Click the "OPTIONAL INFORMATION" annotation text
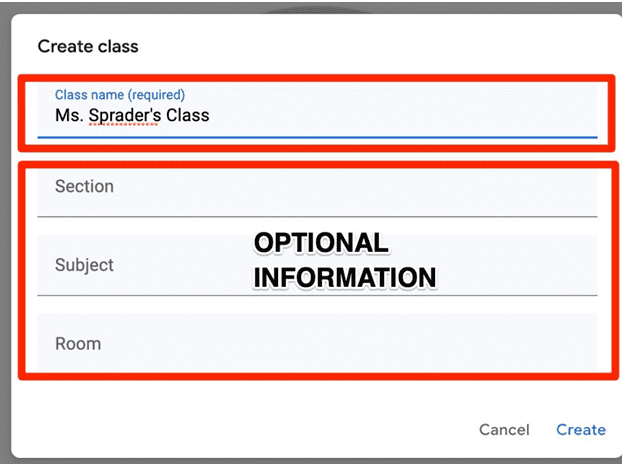Image resolution: width=622 pixels, height=464 pixels. click(344, 260)
